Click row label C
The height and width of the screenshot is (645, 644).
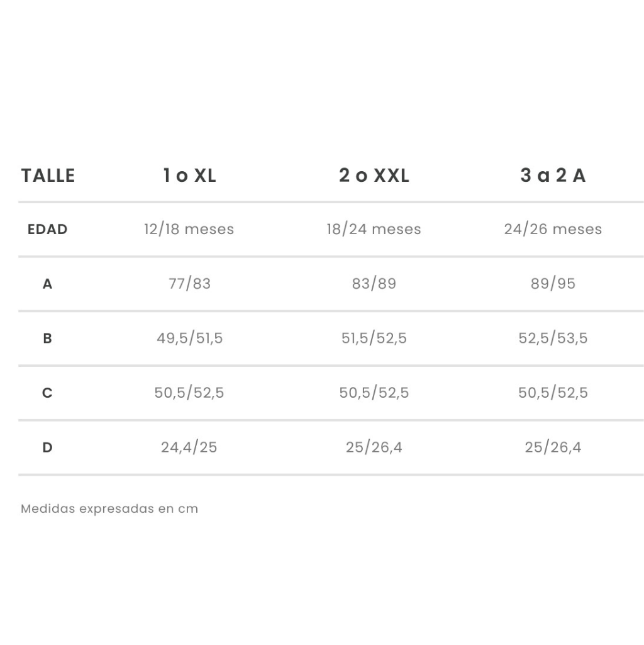point(47,393)
